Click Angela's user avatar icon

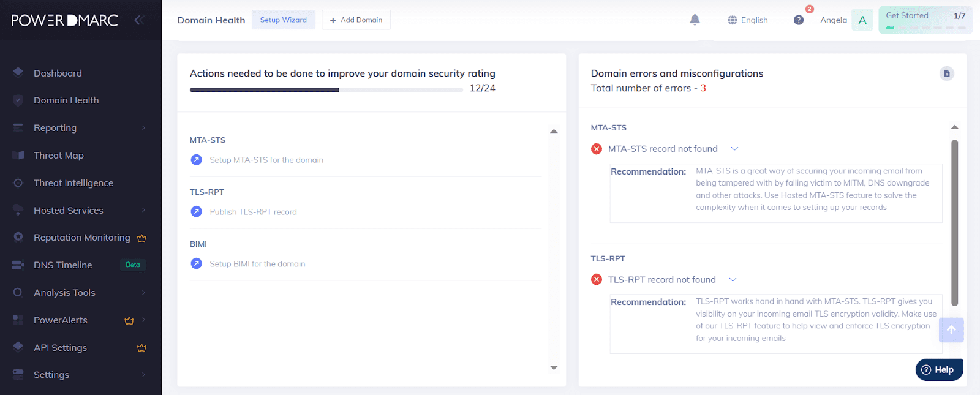[x=862, y=20]
